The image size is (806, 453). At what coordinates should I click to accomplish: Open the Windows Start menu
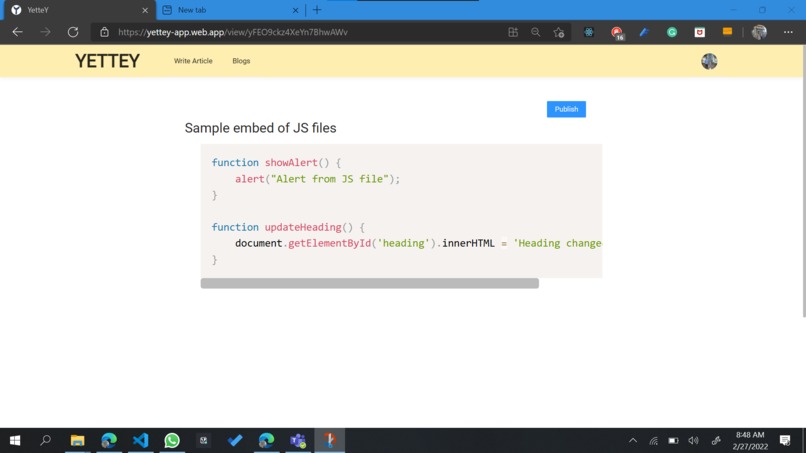[x=15, y=441]
